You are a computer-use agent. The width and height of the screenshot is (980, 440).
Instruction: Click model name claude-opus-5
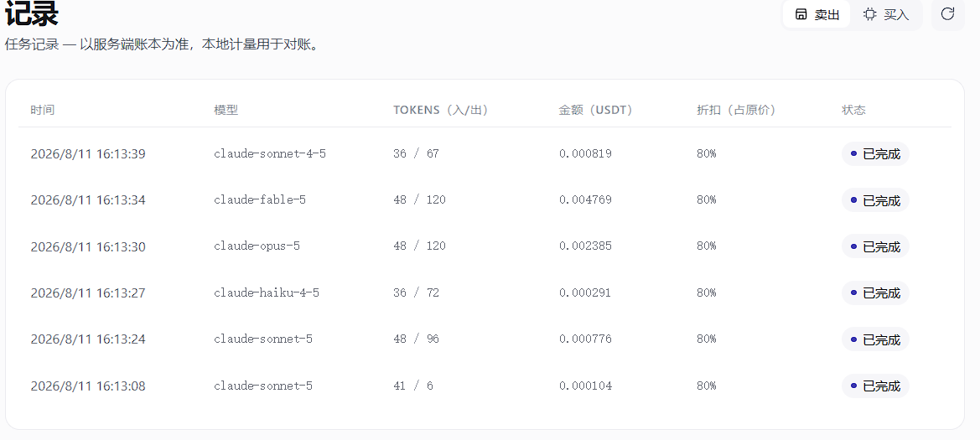(257, 246)
